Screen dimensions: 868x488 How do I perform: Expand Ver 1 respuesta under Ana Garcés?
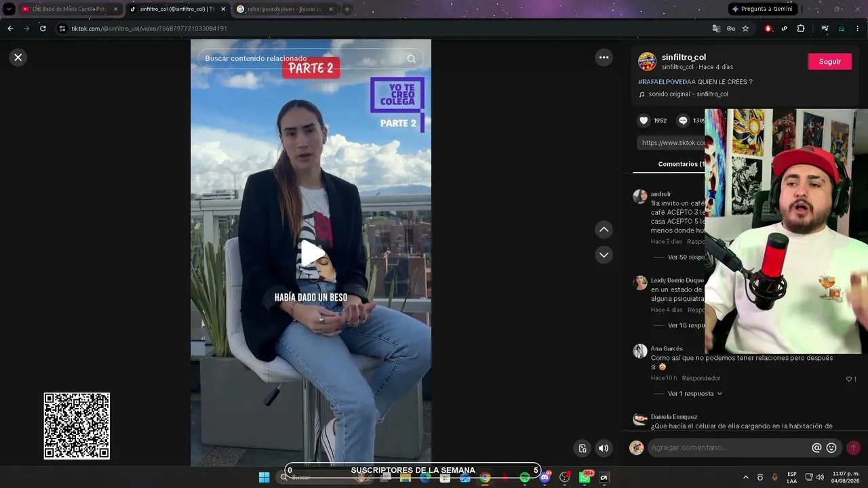tap(694, 394)
